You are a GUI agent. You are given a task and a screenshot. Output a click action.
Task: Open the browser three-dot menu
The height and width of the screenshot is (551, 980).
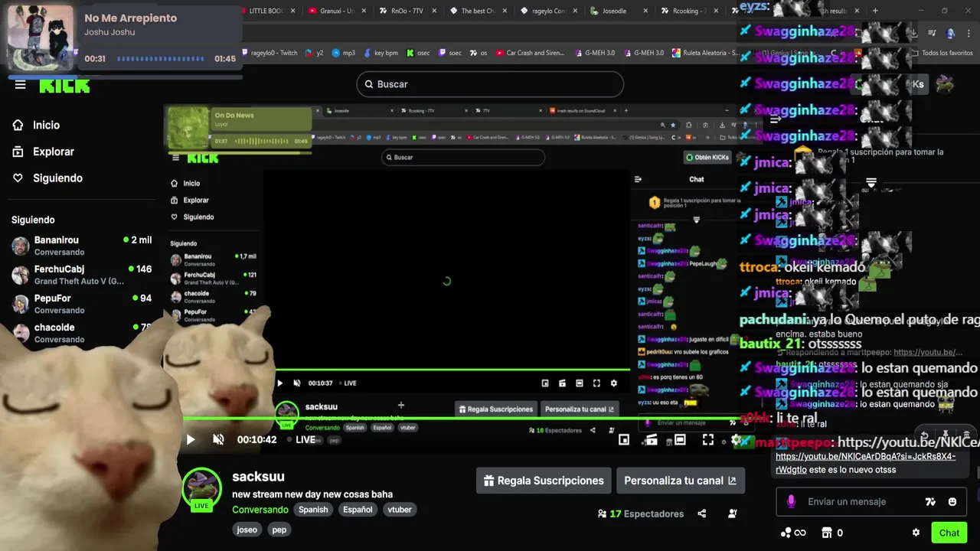[969, 33]
